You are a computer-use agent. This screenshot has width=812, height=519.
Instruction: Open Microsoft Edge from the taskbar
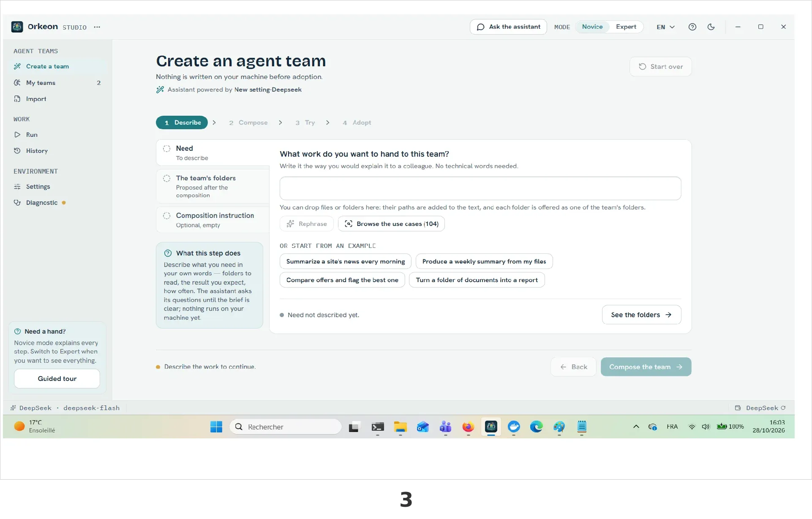click(x=536, y=427)
